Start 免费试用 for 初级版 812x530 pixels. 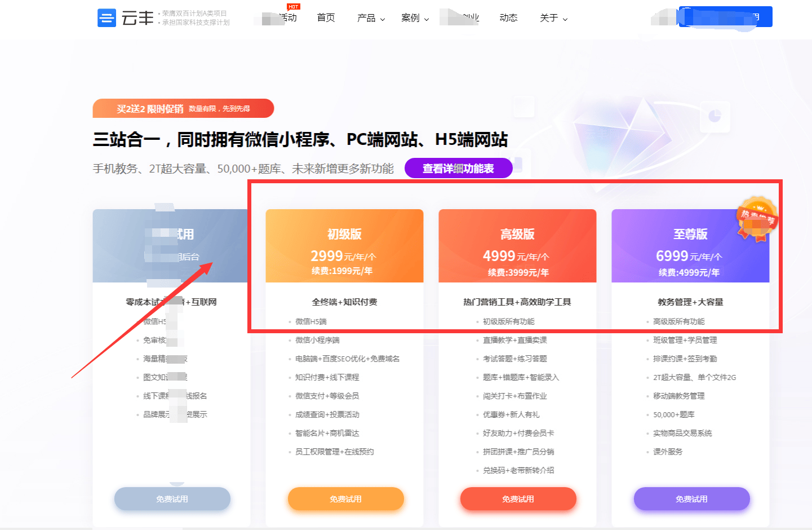[345, 499]
